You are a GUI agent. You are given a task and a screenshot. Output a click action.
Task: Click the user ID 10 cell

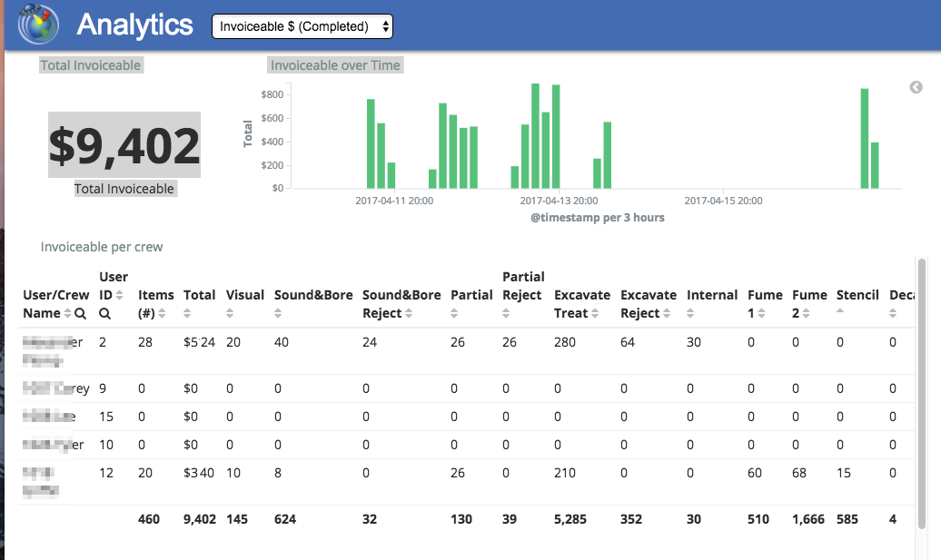106,445
